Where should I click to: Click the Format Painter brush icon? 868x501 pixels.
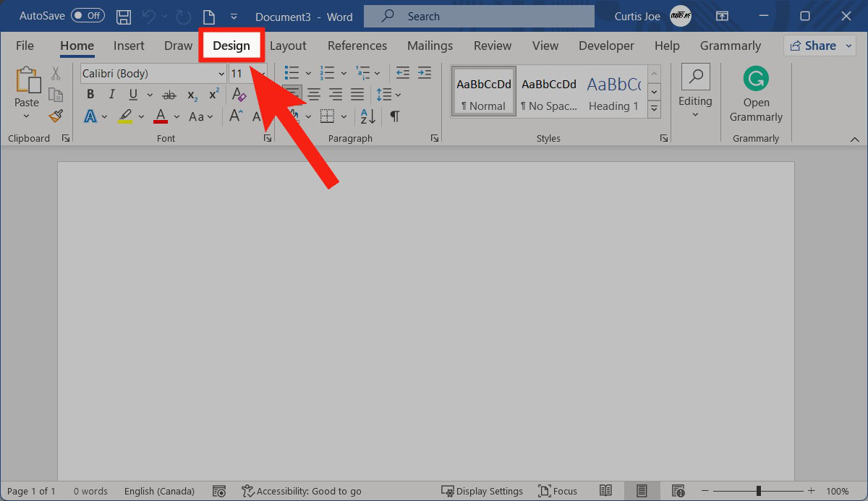coord(56,116)
